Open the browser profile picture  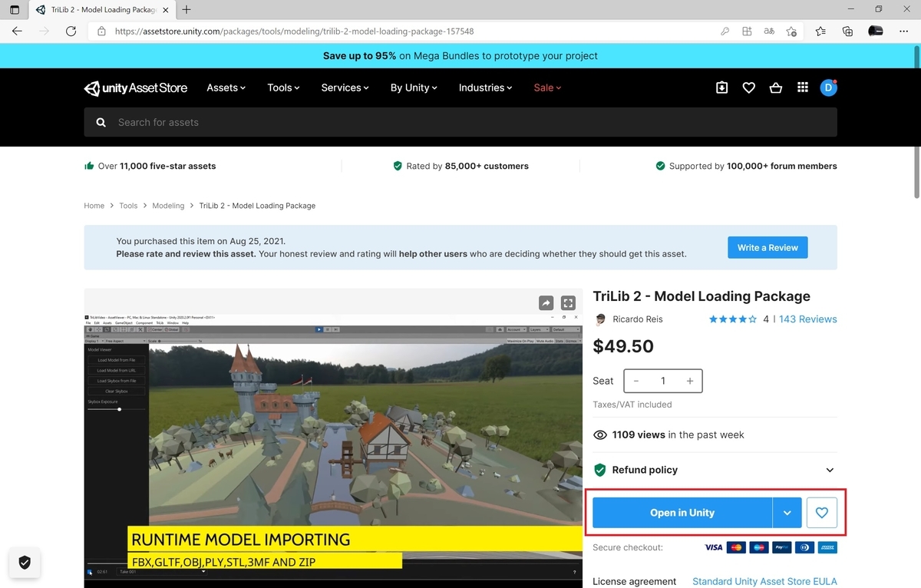point(876,31)
